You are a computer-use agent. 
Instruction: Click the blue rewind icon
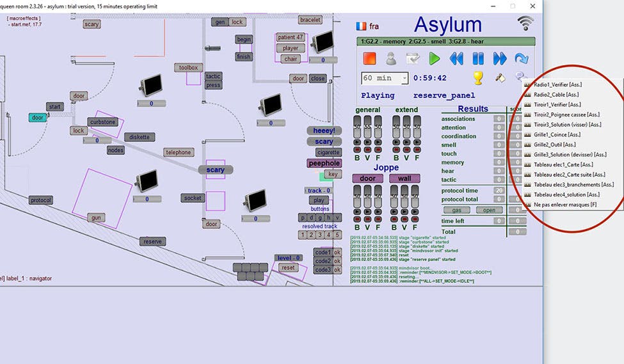click(456, 59)
